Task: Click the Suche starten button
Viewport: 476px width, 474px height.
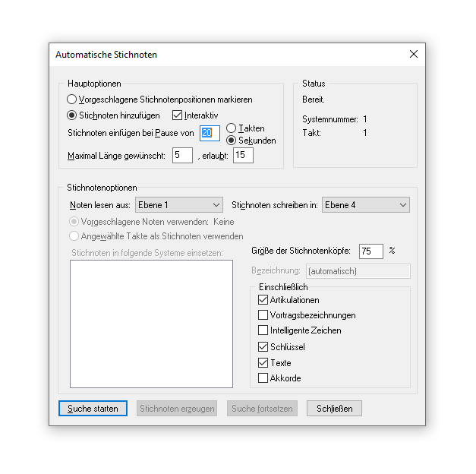Action: [x=93, y=409]
